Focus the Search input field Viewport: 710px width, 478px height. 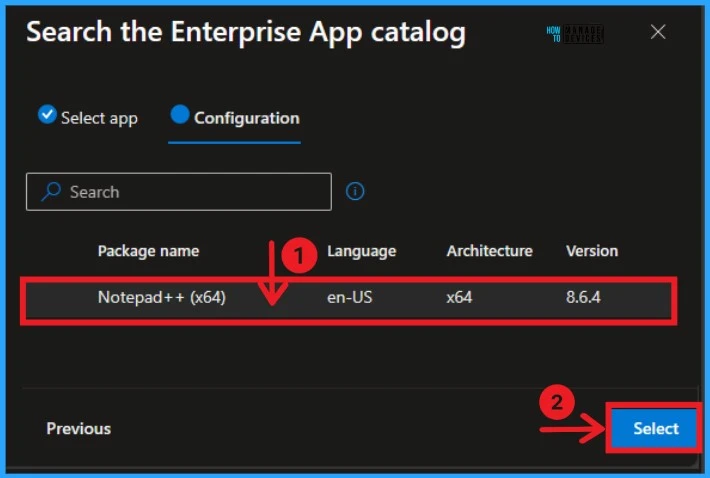[179, 191]
